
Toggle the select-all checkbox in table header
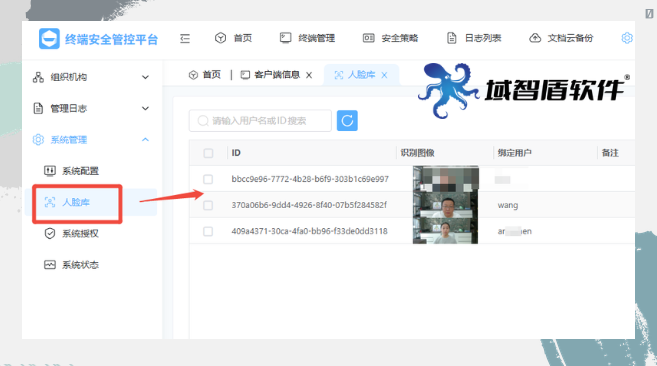click(x=208, y=153)
